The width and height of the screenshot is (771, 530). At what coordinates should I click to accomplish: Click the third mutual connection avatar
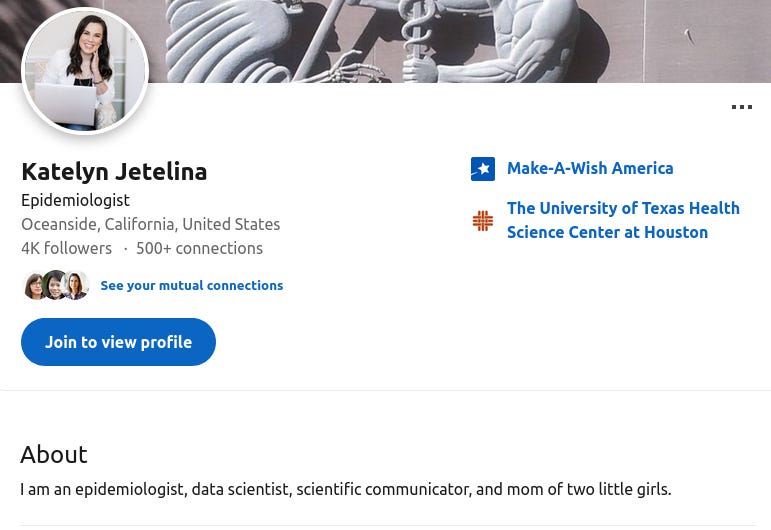75,286
